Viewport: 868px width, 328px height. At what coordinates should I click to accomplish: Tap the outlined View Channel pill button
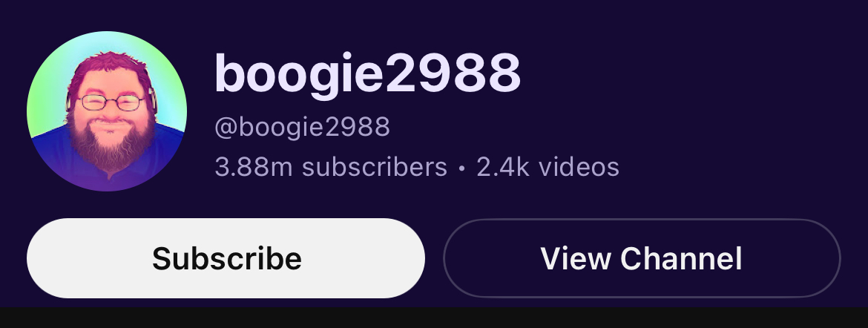[x=642, y=258]
